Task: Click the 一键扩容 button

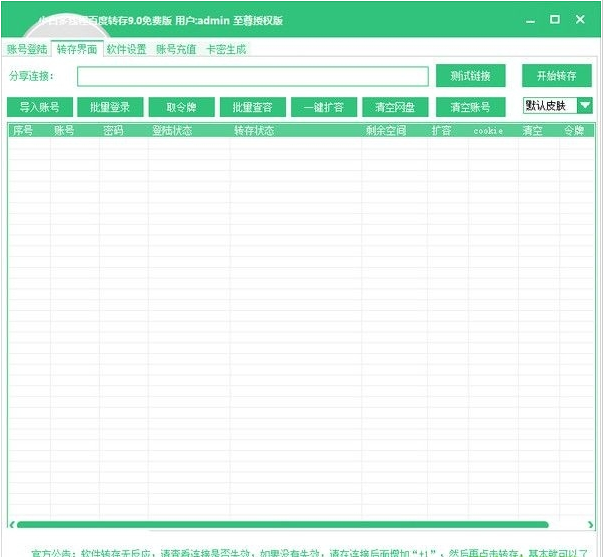Action: 324,107
